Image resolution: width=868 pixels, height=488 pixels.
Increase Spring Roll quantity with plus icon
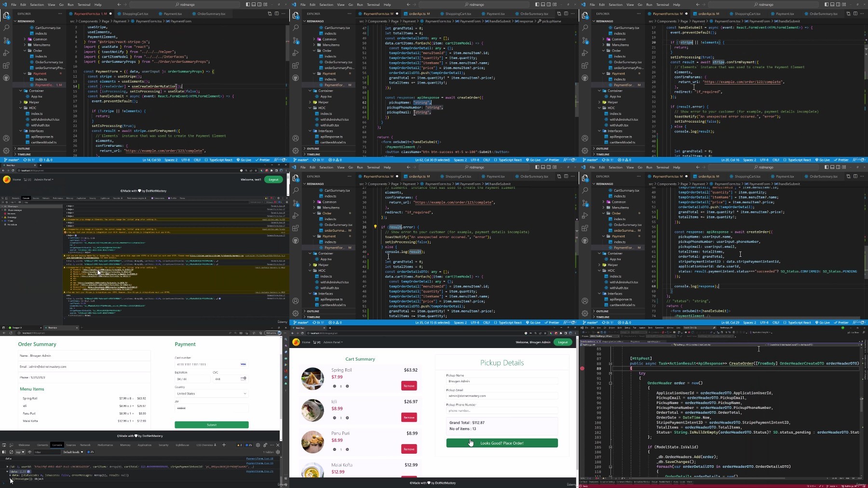(x=347, y=386)
